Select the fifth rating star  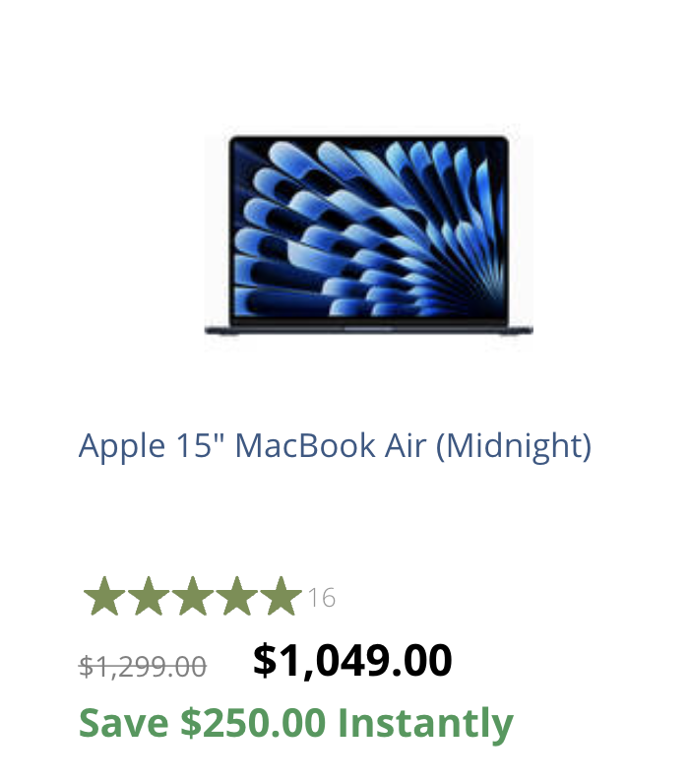point(281,596)
